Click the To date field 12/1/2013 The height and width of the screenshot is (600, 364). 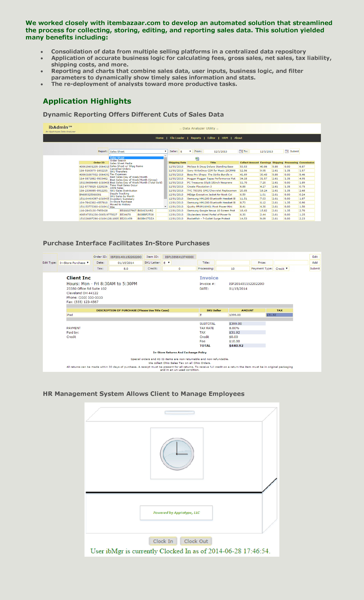click(266, 151)
